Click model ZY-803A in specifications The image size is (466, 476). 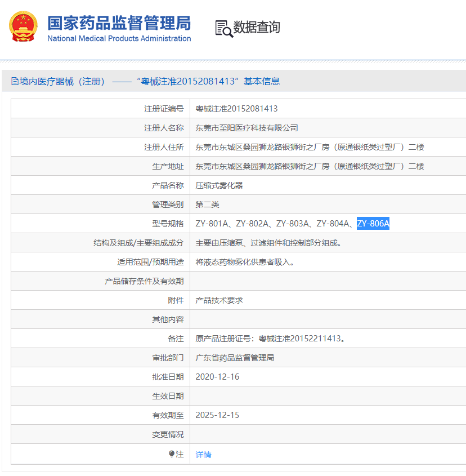coord(292,224)
